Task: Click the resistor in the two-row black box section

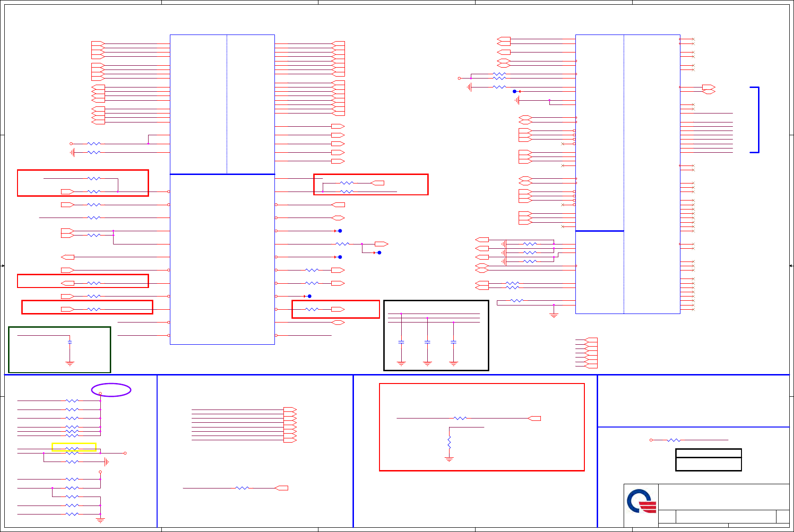Action: click(673, 440)
